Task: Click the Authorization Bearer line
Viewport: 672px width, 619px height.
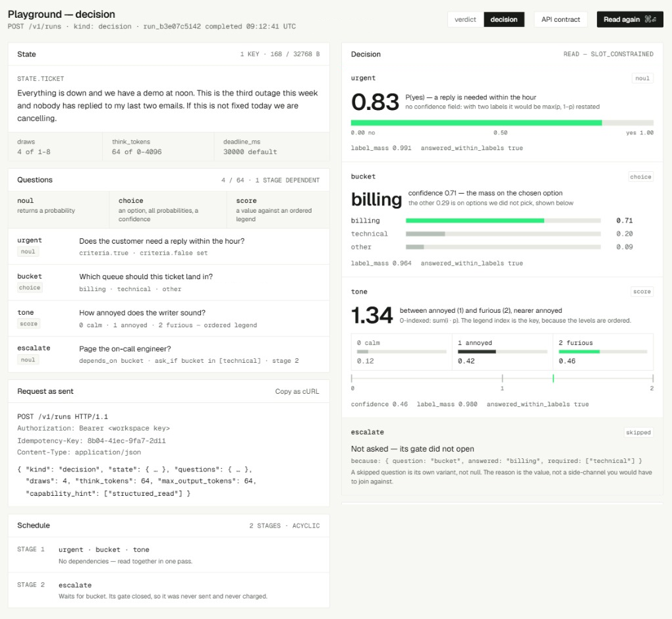Action: click(x=94, y=429)
